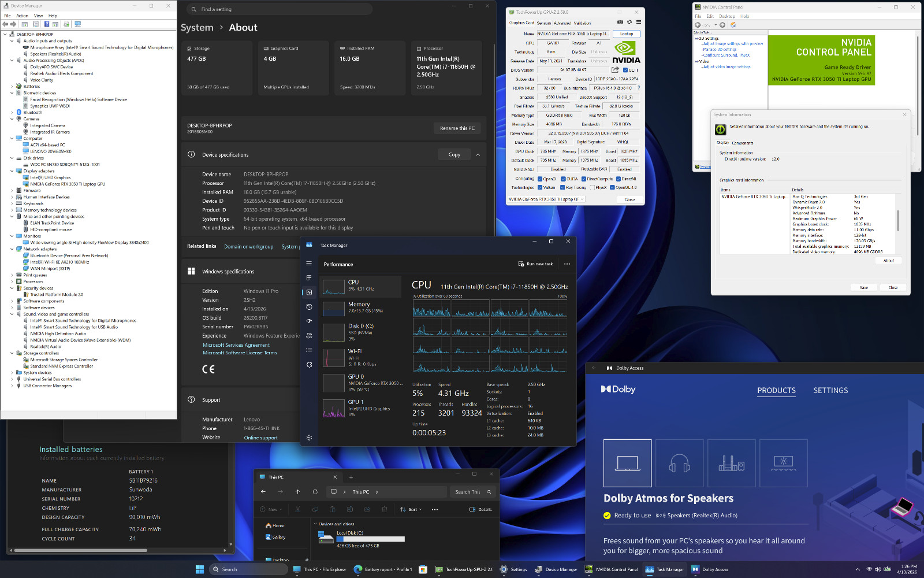Toggle OpenCL checkbox in GPU-Z
924x578 pixels.
coord(540,179)
